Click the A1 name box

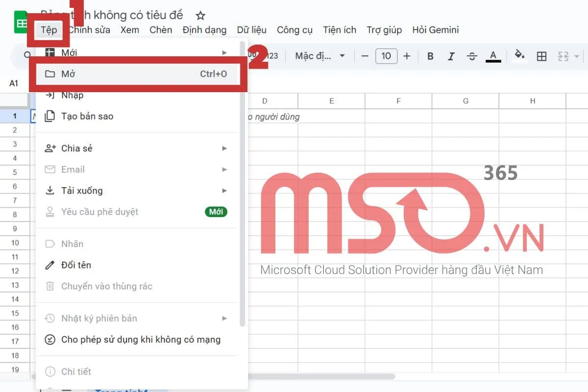click(x=14, y=82)
